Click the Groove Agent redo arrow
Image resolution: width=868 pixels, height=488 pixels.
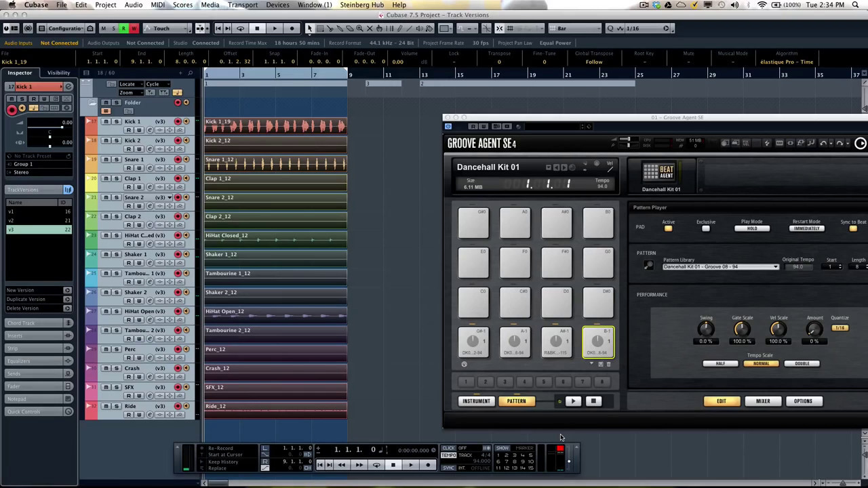840,143
